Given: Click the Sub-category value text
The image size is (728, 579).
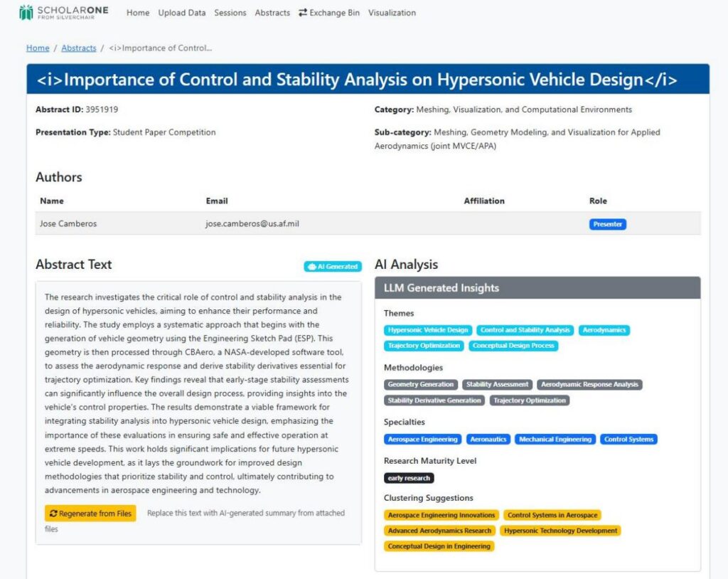Looking at the screenshot, I should 518,139.
